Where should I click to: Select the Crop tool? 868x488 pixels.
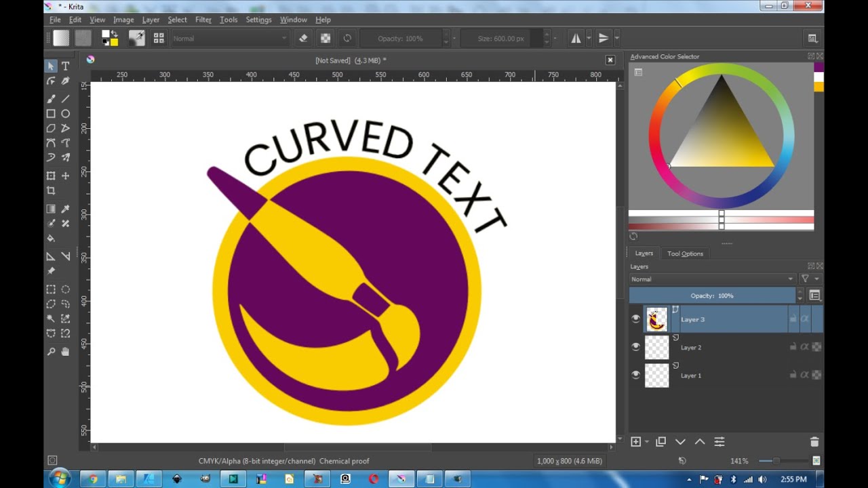[x=51, y=191]
